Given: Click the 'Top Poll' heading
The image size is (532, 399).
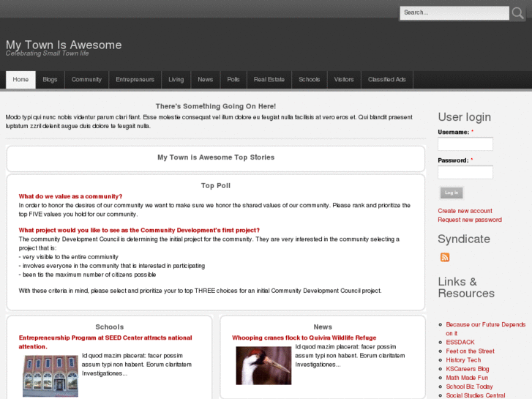Looking at the screenshot, I should click(216, 185).
